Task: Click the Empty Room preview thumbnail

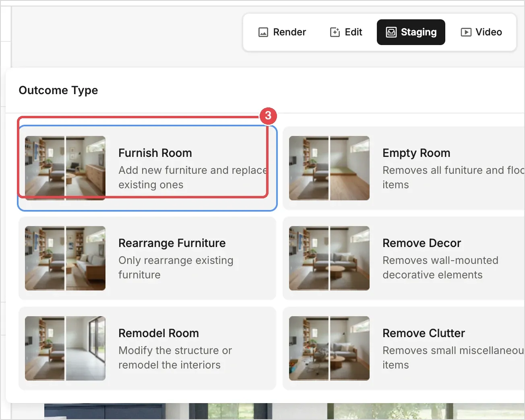Action: click(329, 168)
